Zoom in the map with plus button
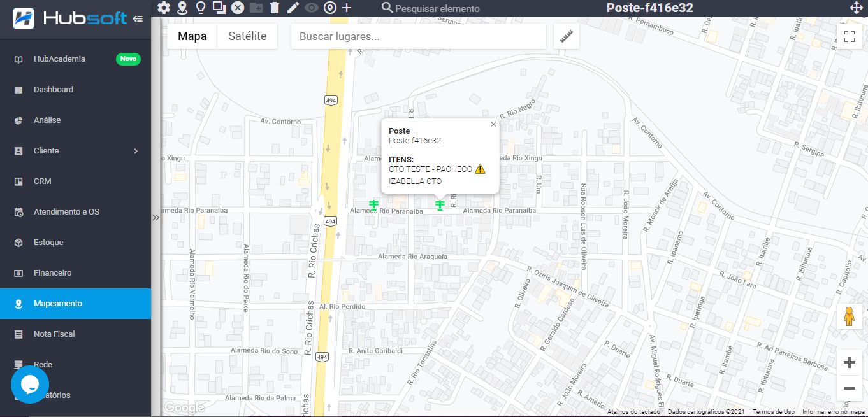This screenshot has height=417, width=868. pos(849,363)
